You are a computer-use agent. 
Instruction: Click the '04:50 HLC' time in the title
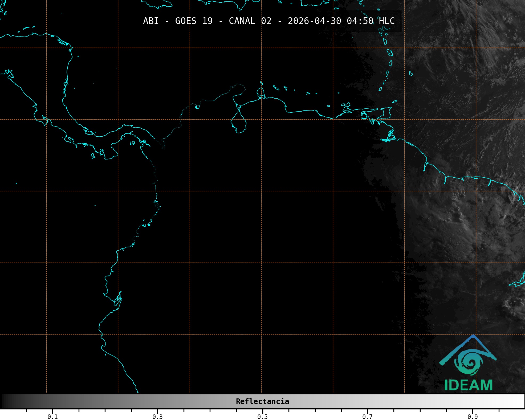[x=371, y=21]
